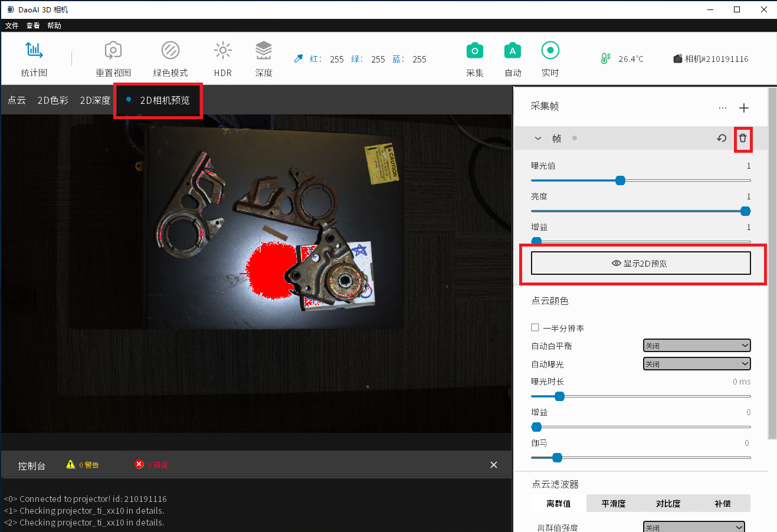
Task: Start 实时 live capture mode
Action: coord(550,51)
